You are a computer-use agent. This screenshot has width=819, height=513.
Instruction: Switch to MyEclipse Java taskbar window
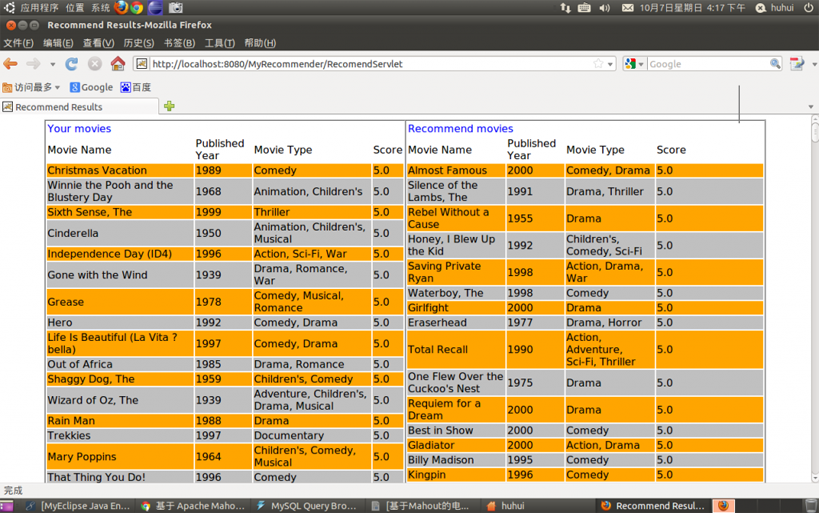click(78, 506)
